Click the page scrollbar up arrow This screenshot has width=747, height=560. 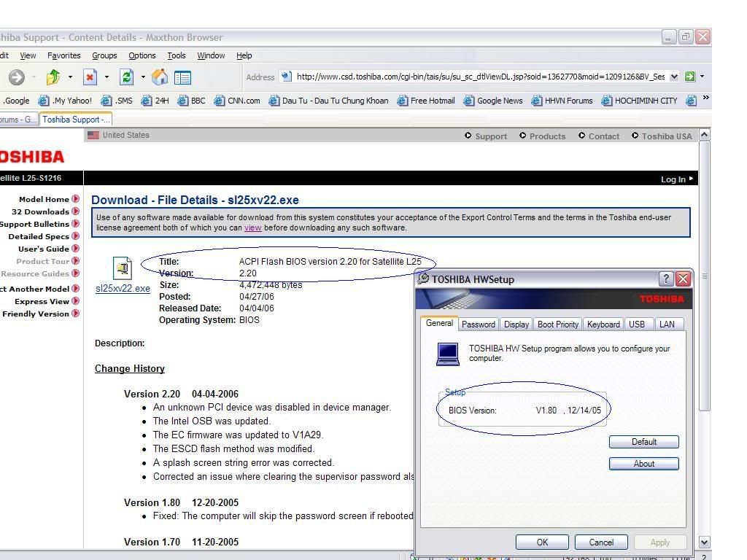pos(705,135)
